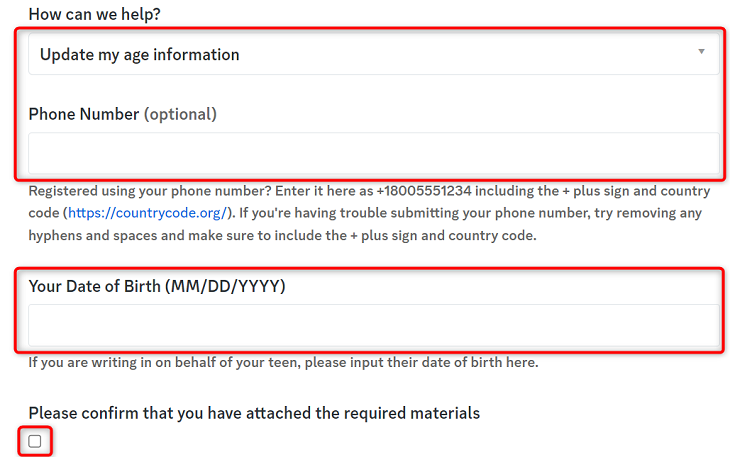
Task: Click inside the Phone Number input field
Action: point(373,154)
